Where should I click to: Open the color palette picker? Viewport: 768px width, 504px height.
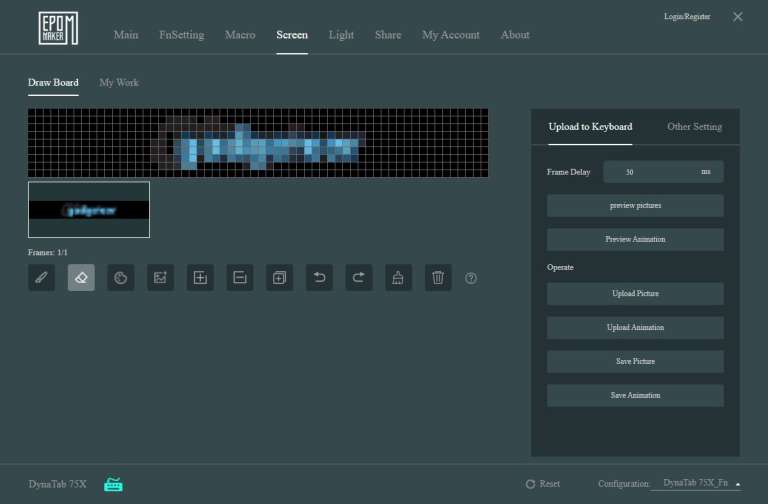[x=121, y=278]
